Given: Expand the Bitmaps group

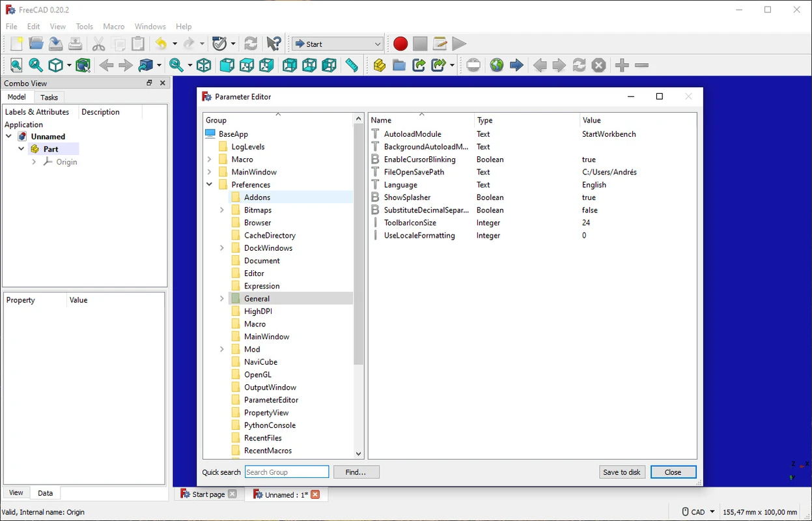Looking at the screenshot, I should [x=222, y=210].
